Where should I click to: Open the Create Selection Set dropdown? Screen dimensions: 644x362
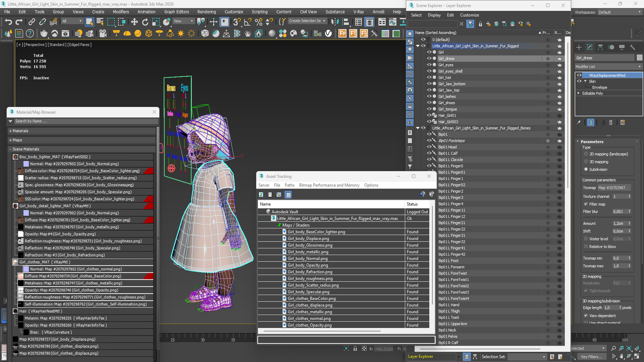307,21
